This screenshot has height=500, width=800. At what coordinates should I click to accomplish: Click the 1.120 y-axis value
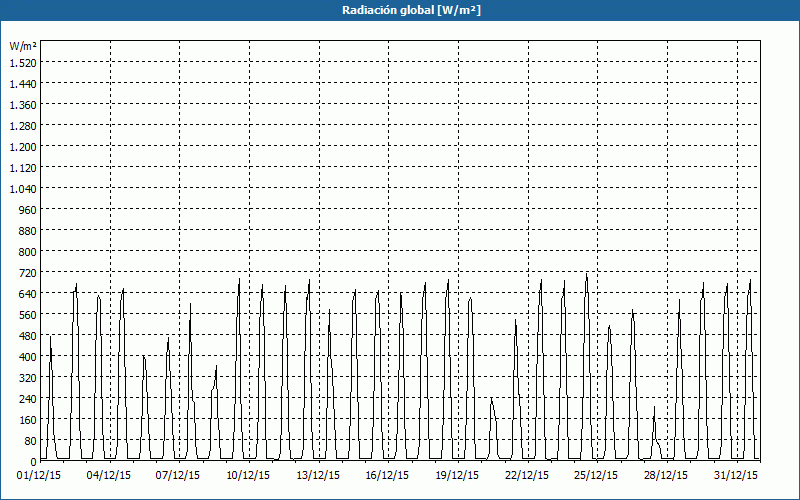23,168
